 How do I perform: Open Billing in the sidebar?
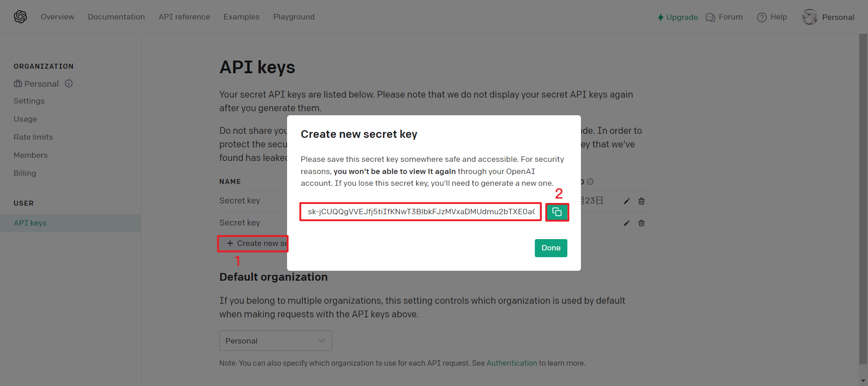[25, 173]
